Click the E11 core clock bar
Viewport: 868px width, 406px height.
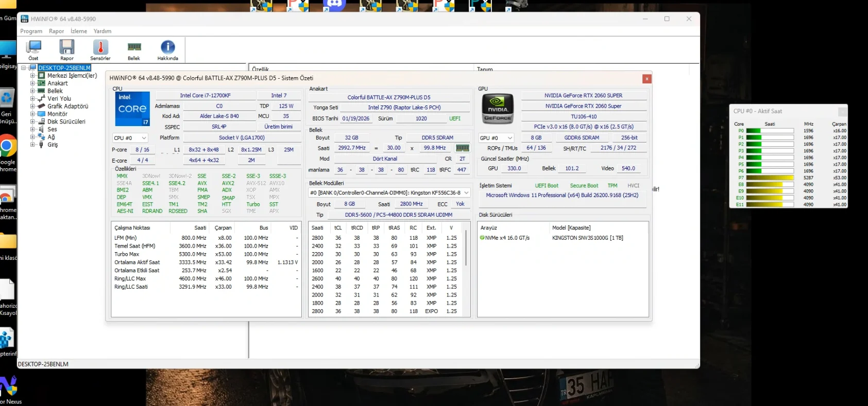pos(770,204)
